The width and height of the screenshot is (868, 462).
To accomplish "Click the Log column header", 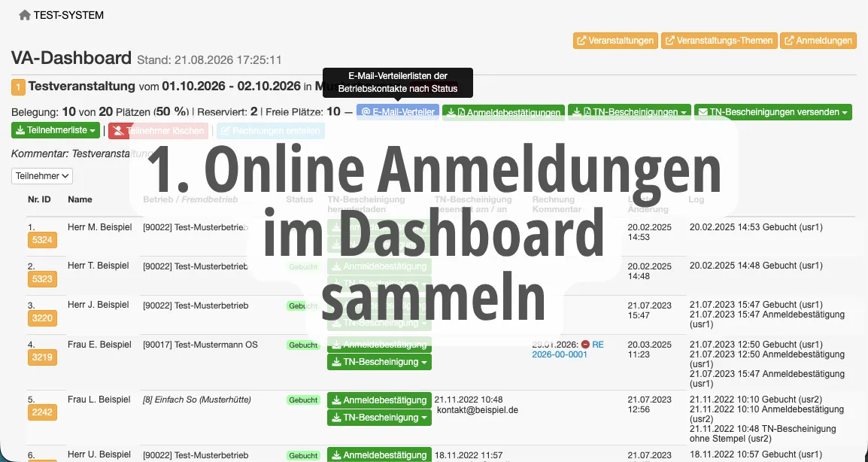I will 697,199.
